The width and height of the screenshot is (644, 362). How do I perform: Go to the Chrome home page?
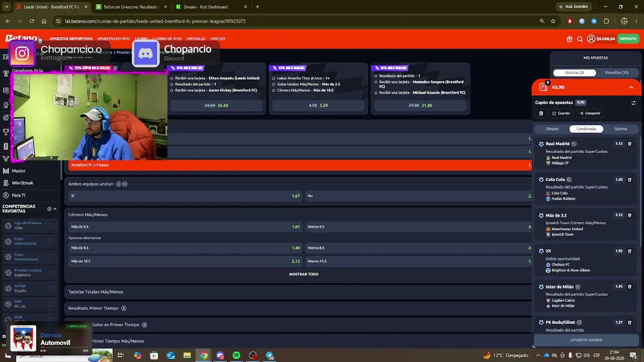pyautogui.click(x=44, y=21)
